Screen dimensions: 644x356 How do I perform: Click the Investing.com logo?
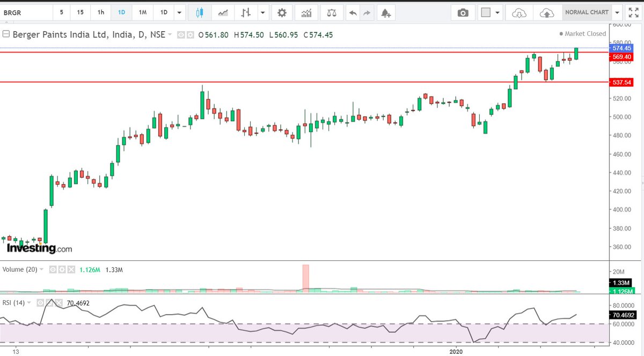click(39, 248)
